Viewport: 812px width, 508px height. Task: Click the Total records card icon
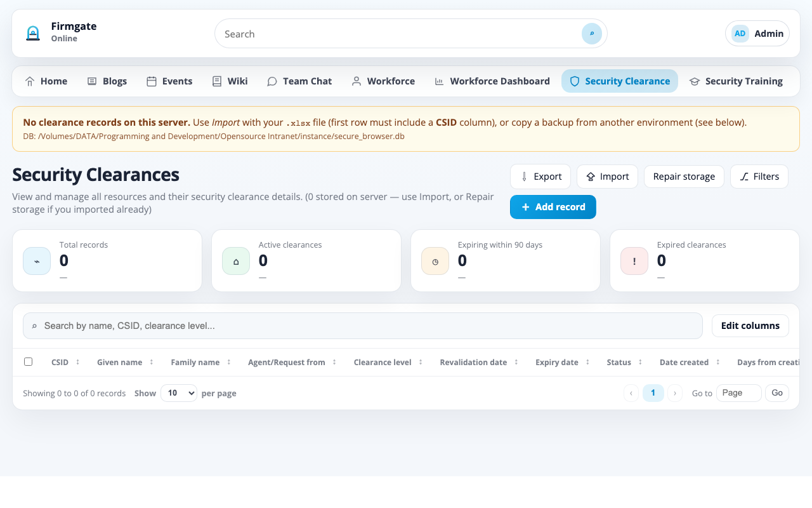pyautogui.click(x=37, y=261)
